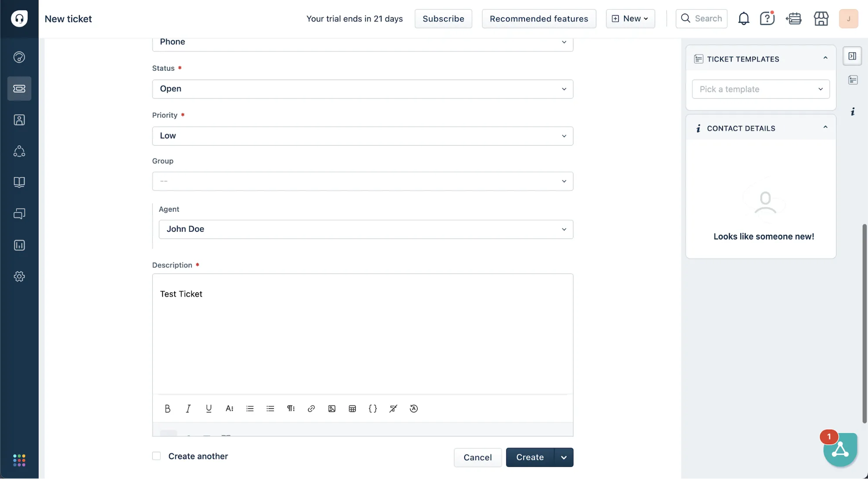Image resolution: width=868 pixels, height=479 pixels.
Task: Open the Priority dropdown showing Low
Action: pos(363,136)
